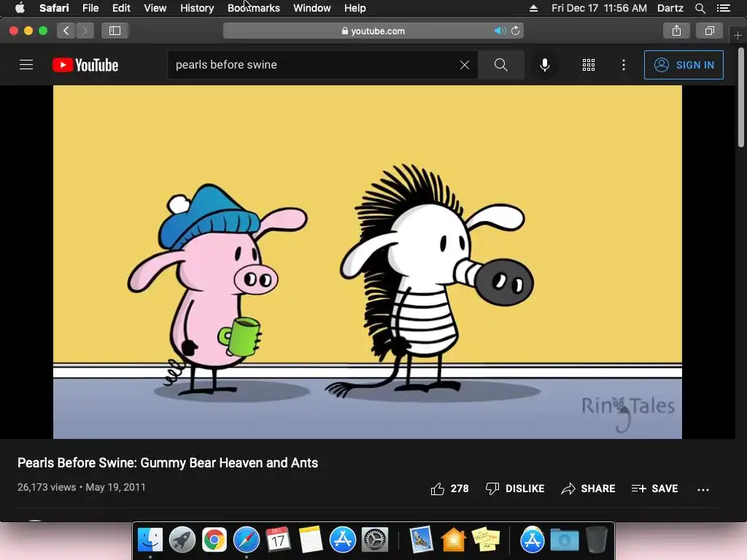Open the File menu

pyautogui.click(x=90, y=8)
